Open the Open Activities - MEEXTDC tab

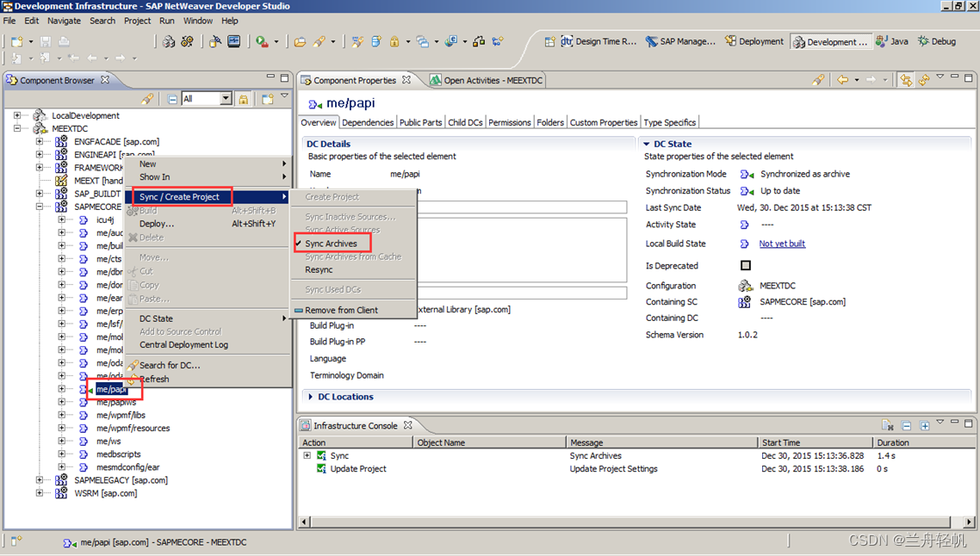487,80
